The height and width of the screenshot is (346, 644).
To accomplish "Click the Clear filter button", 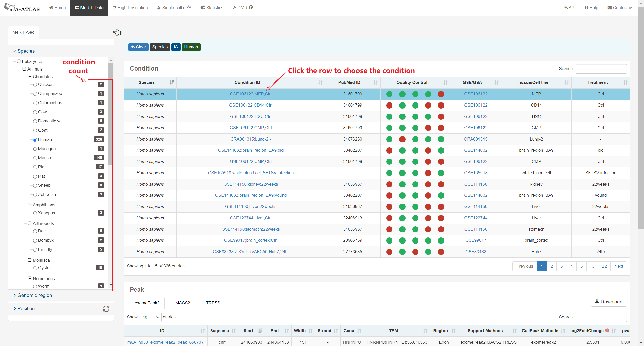I will 138,47.
